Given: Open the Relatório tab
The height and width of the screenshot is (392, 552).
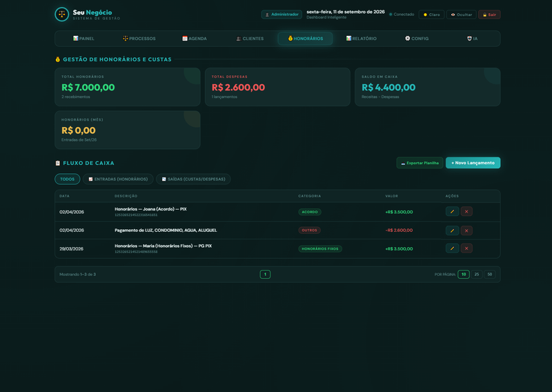Looking at the screenshot, I should point(361,39).
